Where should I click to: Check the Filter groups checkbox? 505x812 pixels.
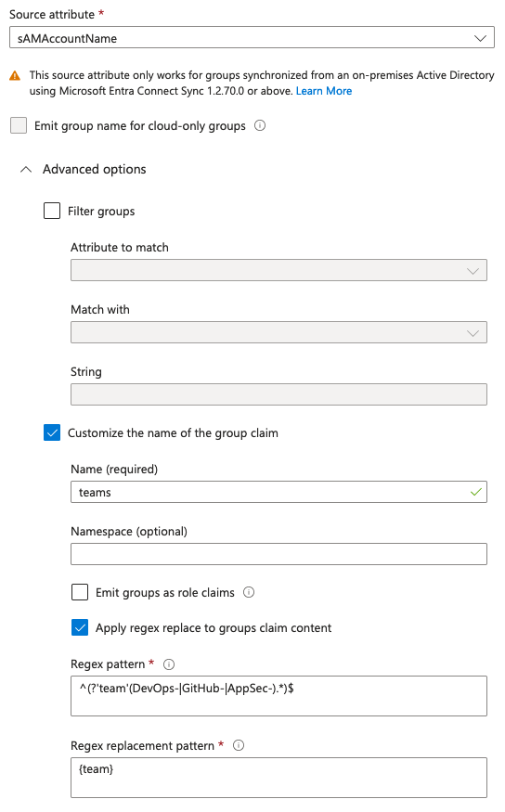click(x=52, y=211)
